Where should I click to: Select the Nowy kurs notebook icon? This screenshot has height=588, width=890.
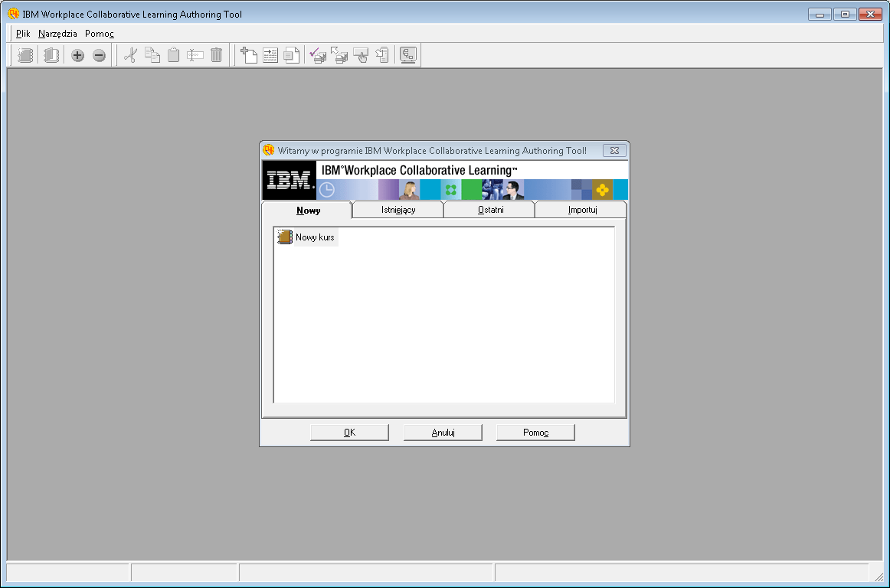(x=285, y=237)
